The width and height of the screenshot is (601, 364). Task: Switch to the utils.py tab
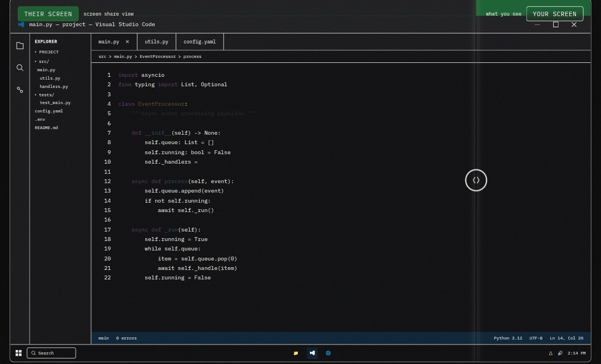[x=156, y=42]
